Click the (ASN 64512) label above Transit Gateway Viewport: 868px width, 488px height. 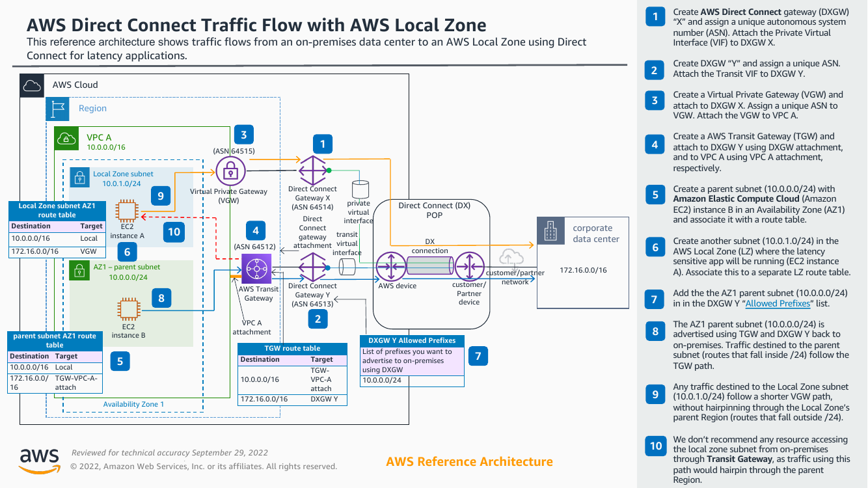[254, 247]
